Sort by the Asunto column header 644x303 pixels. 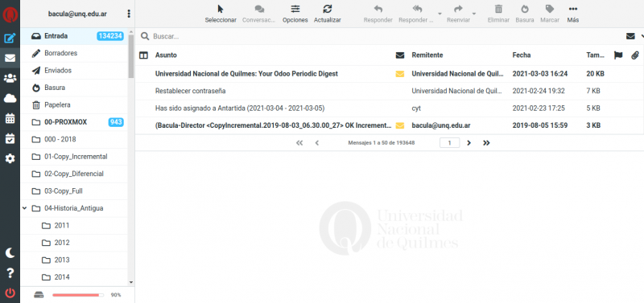166,55
